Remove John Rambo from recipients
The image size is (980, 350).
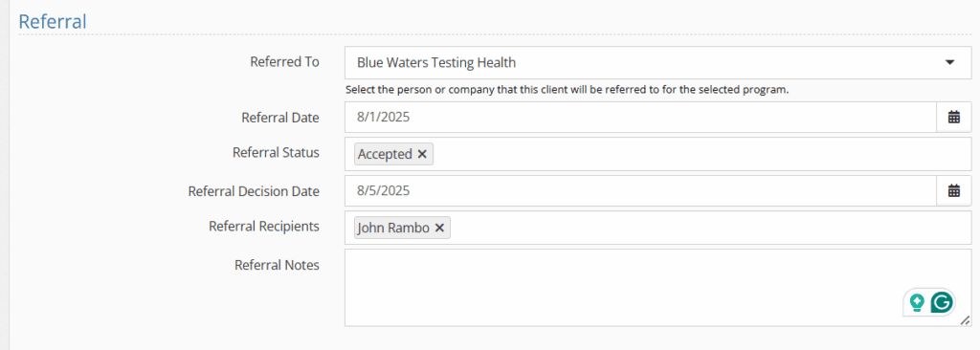439,229
